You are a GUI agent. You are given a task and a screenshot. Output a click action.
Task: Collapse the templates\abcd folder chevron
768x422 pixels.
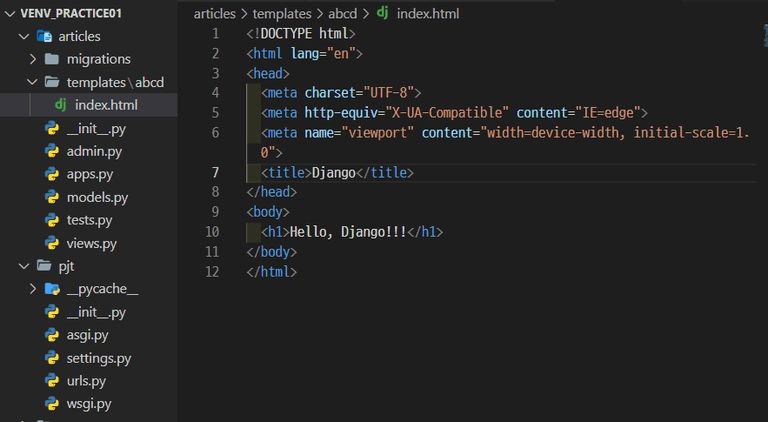coord(33,82)
